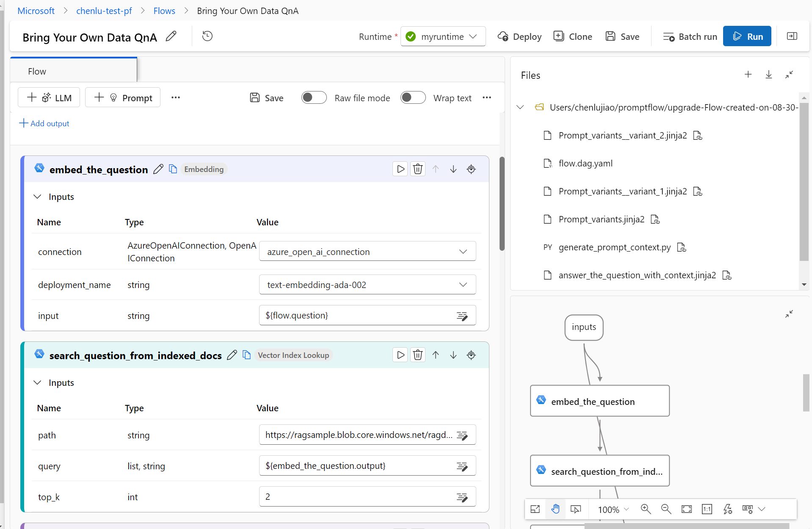The image size is (812, 529).
Task: Edit the flow title with pencil icon
Action: click(x=171, y=36)
